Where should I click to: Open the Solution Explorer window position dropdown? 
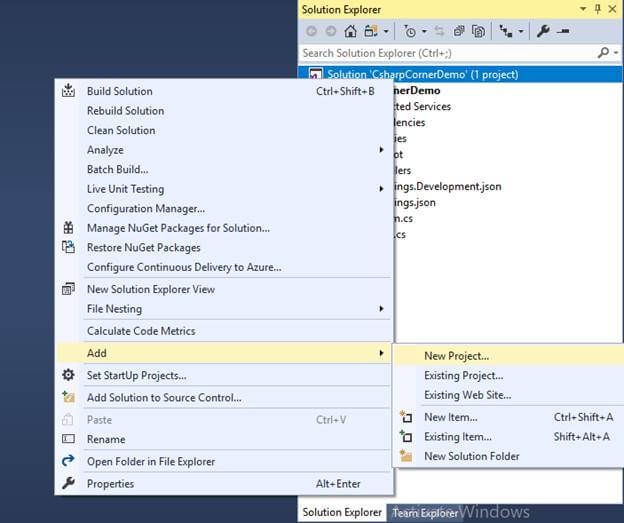coord(583,9)
